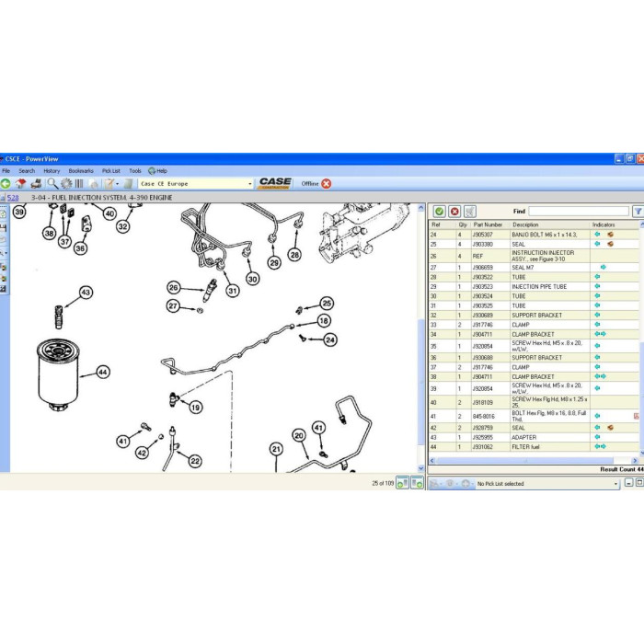This screenshot has width=644, height=644.
Task: Click callout 43 above the filter adapter
Action: (x=86, y=293)
